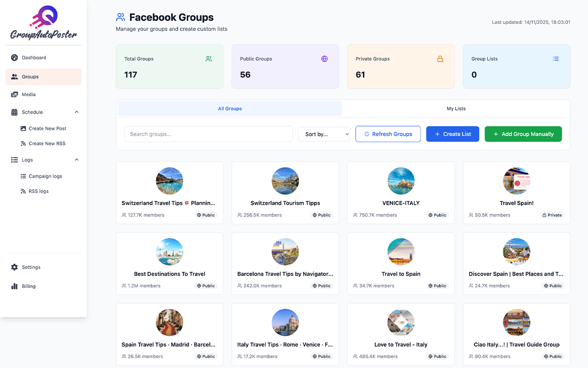Switch to the My Lists tab
Screen dimensions: 588x368
pyautogui.click(x=456, y=109)
